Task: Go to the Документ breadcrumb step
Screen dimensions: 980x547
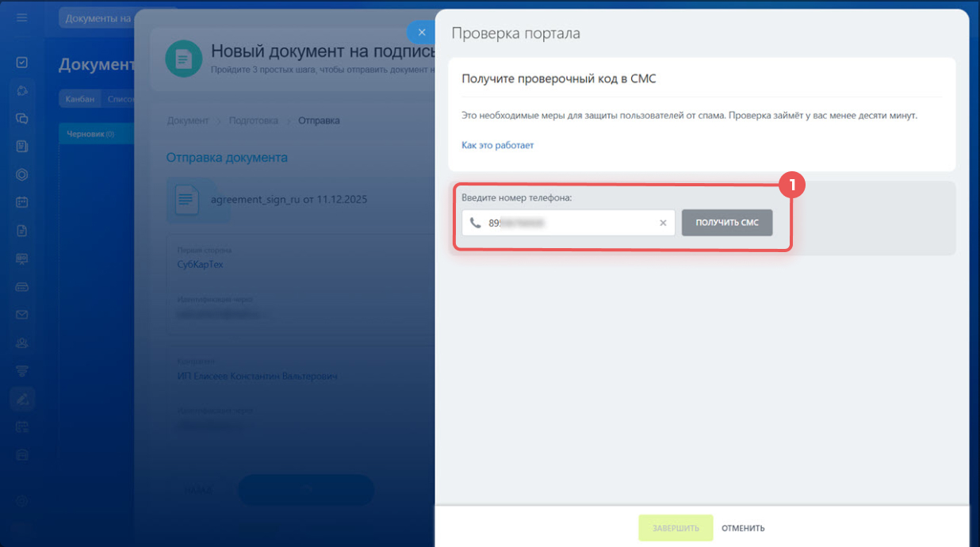Action: (x=188, y=120)
